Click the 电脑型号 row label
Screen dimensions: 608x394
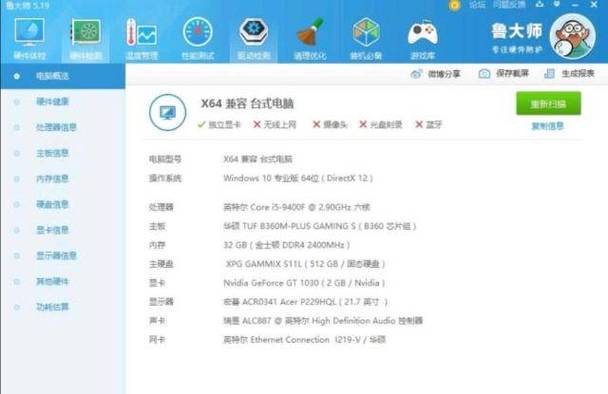point(165,159)
